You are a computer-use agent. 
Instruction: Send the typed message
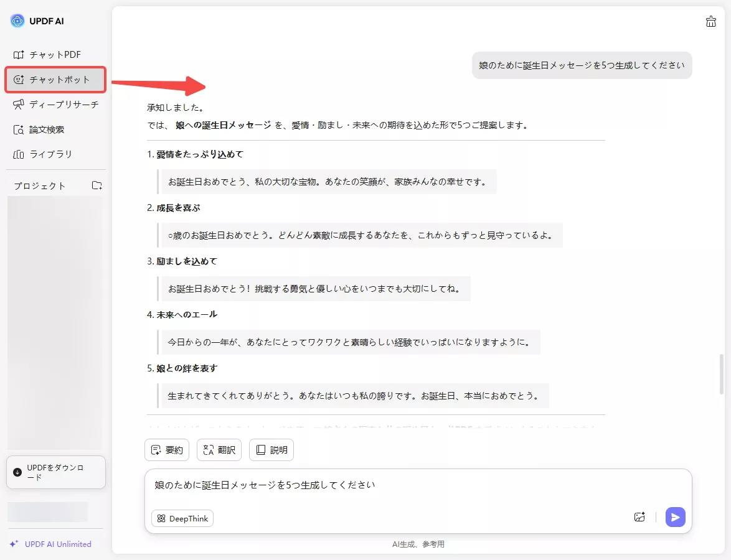[676, 516]
